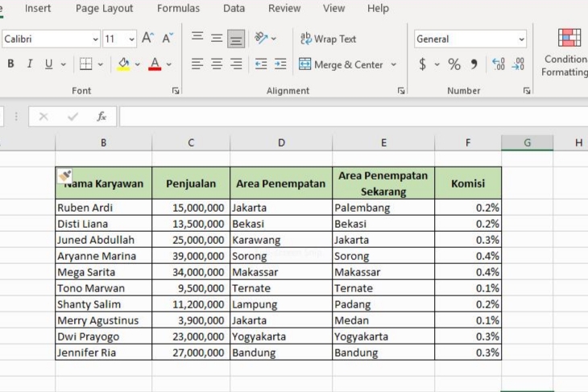Apply the yellow fill color
The image size is (588, 392).
coord(123,64)
